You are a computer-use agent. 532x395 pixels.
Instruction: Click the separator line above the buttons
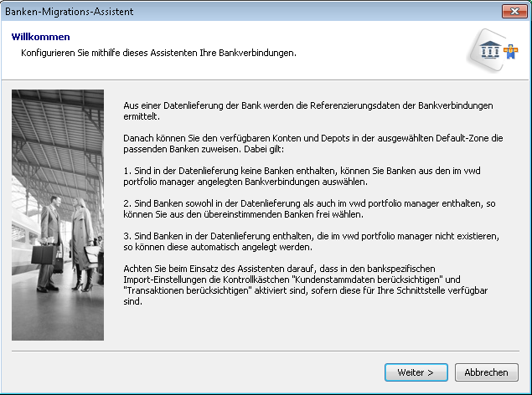click(266, 351)
